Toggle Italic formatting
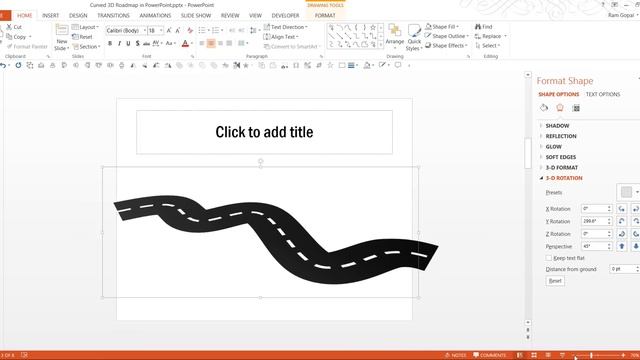Image resolution: width=640 pixels, height=360 pixels. [x=119, y=43]
